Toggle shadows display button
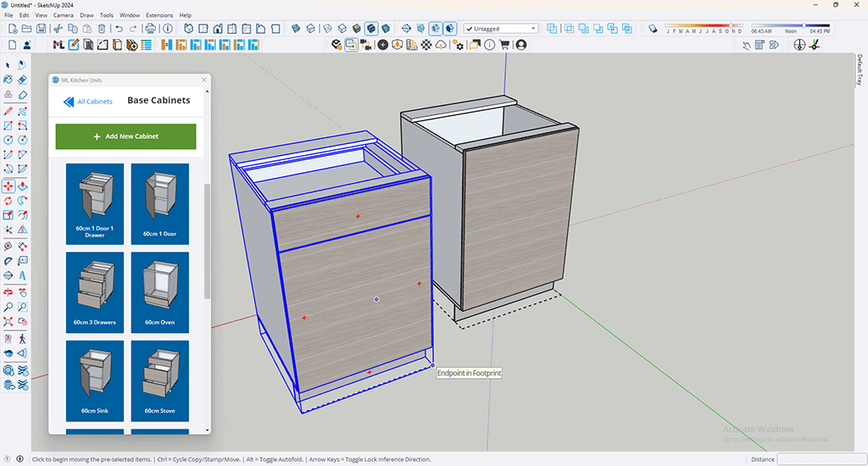The width and height of the screenshot is (868, 466). click(654, 29)
